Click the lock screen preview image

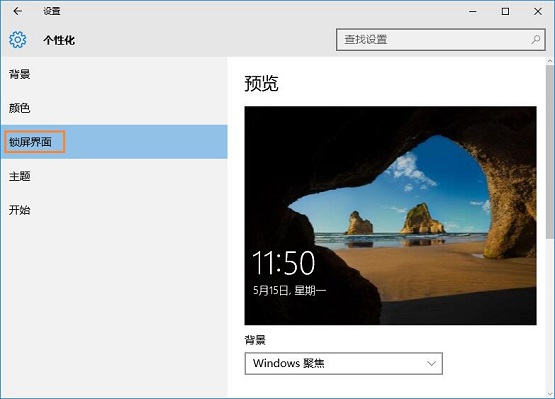390,215
